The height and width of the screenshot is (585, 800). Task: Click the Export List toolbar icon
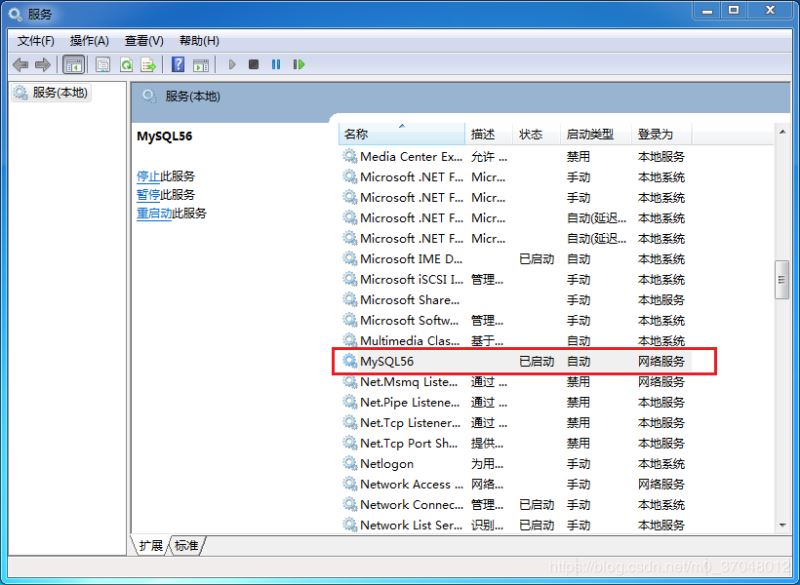tap(148, 65)
